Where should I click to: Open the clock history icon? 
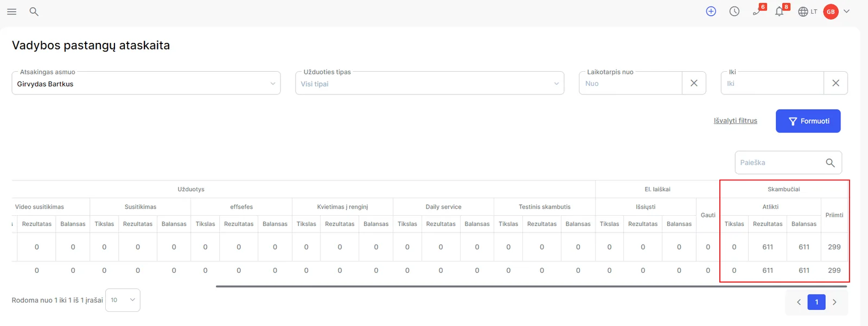(x=734, y=11)
